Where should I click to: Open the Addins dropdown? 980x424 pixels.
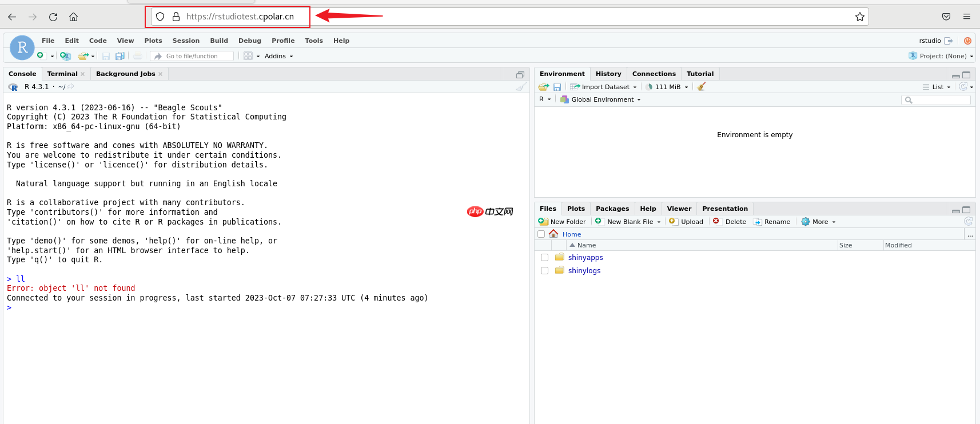click(278, 56)
